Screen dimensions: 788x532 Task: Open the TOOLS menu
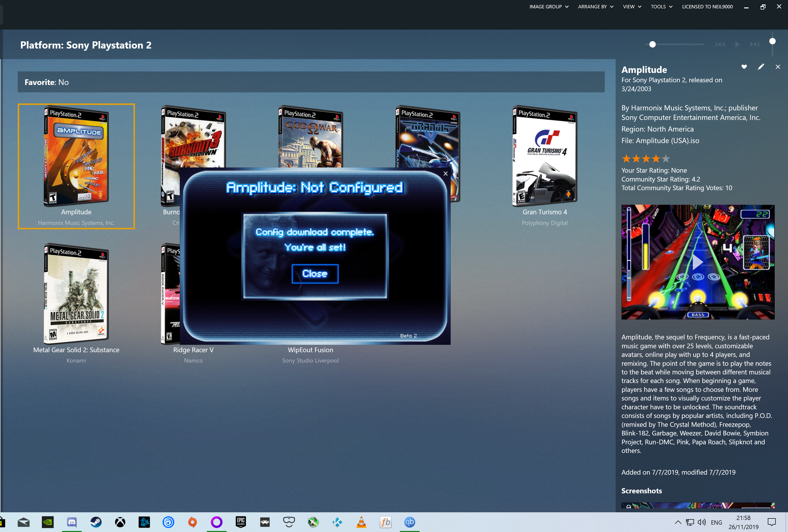(x=661, y=7)
